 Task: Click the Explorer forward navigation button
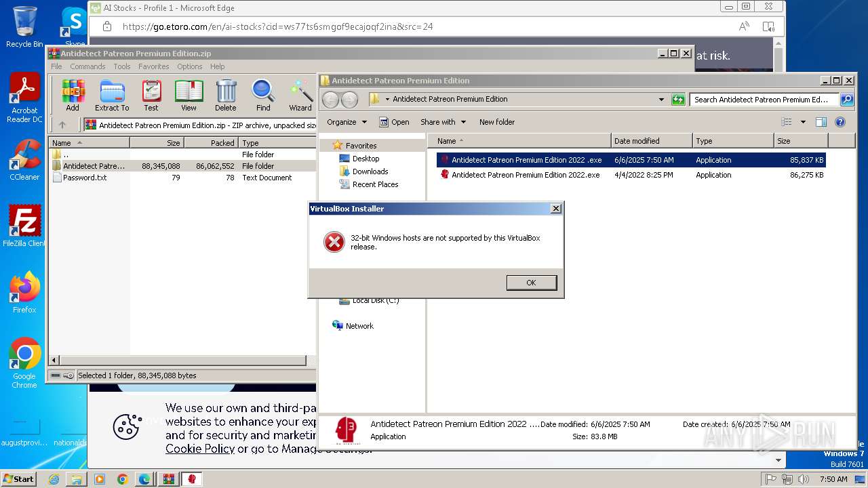(x=349, y=100)
